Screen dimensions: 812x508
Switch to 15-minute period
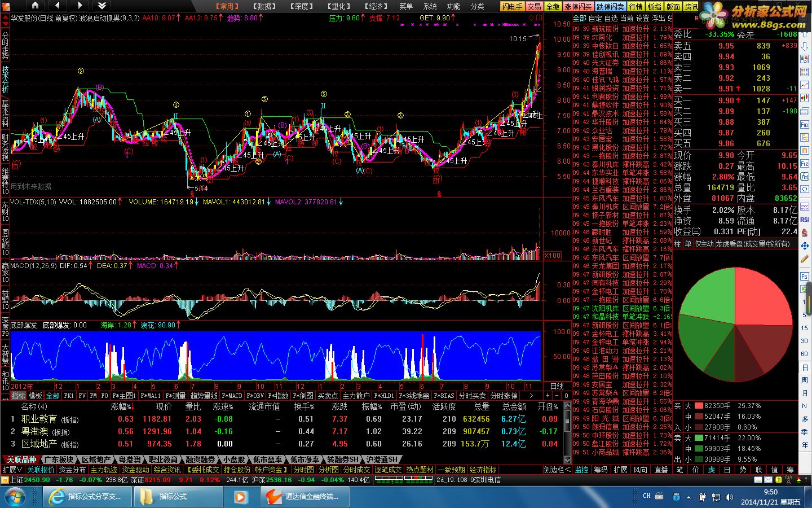[x=805, y=328]
